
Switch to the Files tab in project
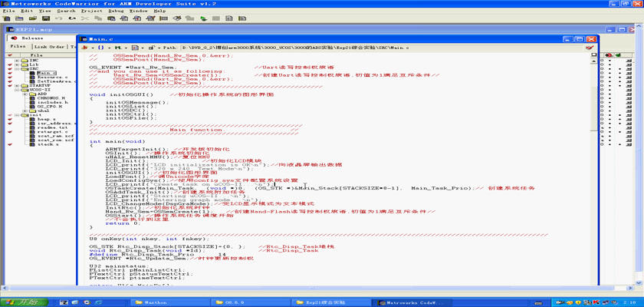coord(18,47)
